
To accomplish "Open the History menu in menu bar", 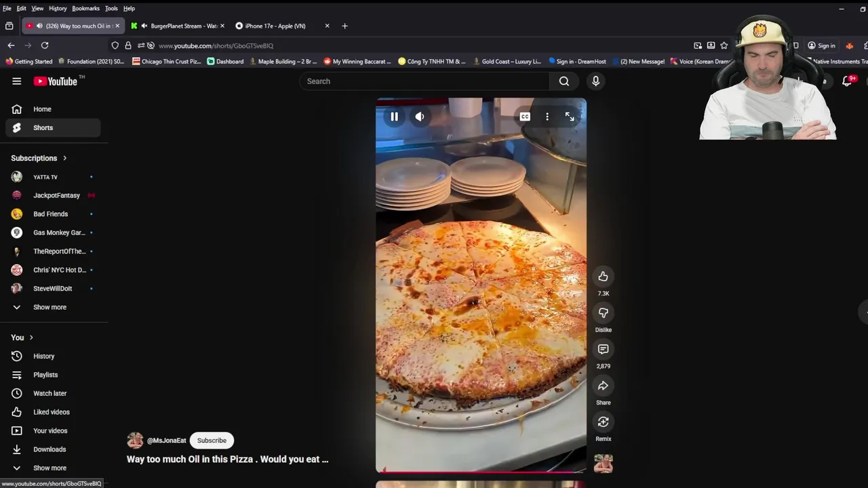I will click(58, 8).
